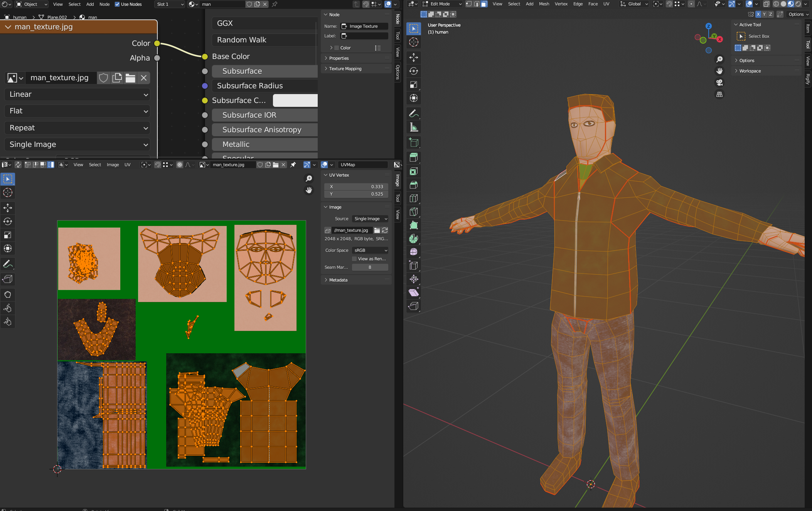
Task: Click the Extrude Region tool icon
Action: click(x=413, y=157)
